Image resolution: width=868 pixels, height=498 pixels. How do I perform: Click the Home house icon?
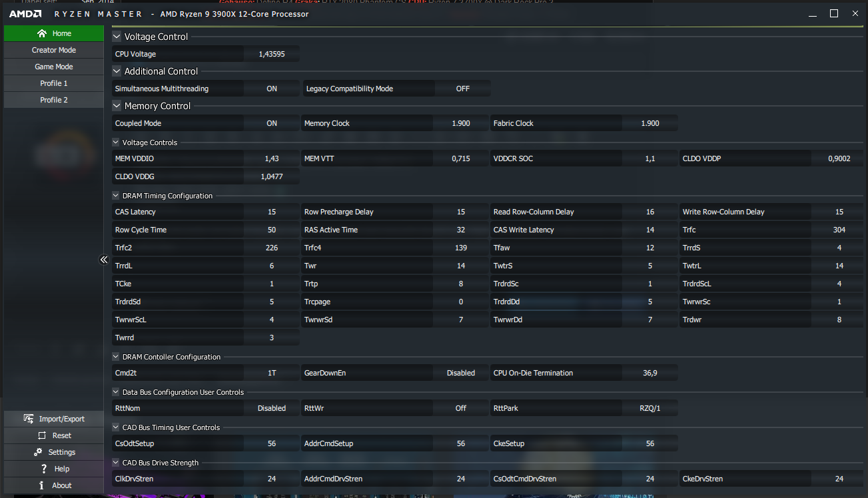pos(42,33)
